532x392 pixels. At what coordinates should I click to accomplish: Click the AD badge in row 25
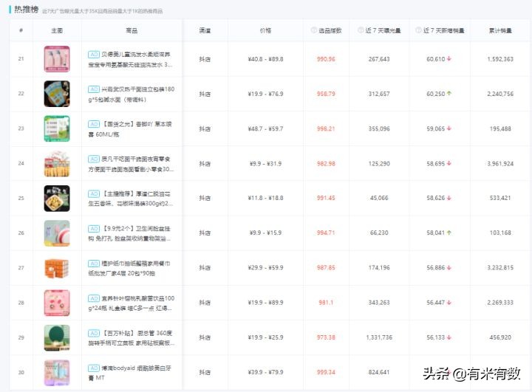point(94,193)
